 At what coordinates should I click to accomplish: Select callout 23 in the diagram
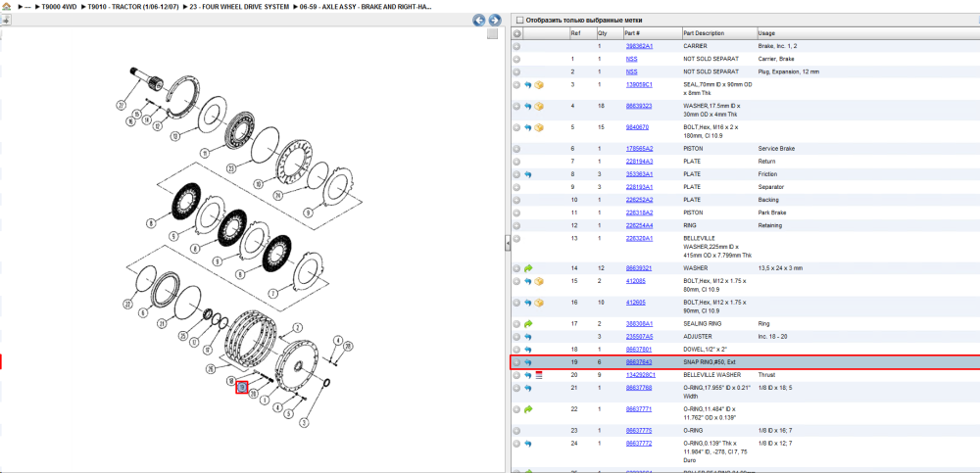[230, 168]
